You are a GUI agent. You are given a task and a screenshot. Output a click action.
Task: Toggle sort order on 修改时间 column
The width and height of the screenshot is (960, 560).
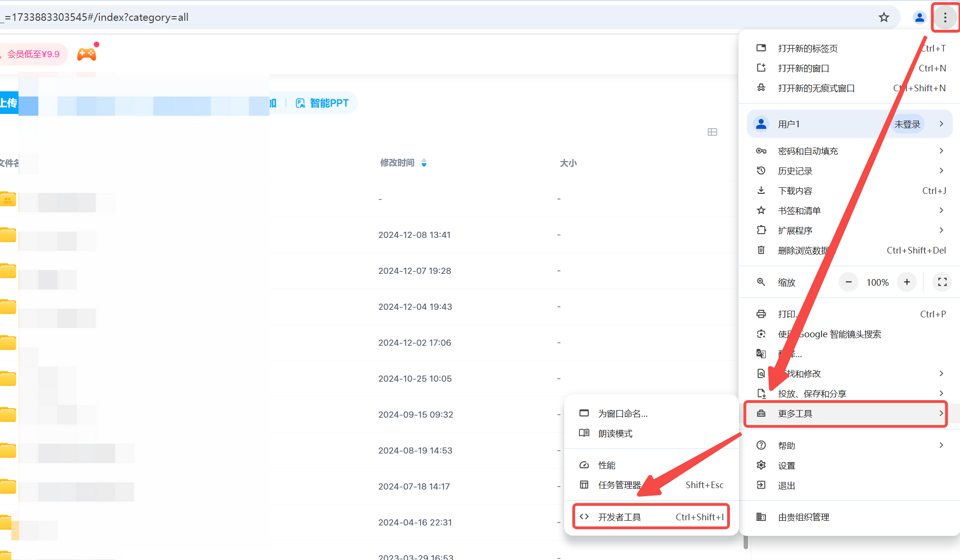click(x=424, y=163)
